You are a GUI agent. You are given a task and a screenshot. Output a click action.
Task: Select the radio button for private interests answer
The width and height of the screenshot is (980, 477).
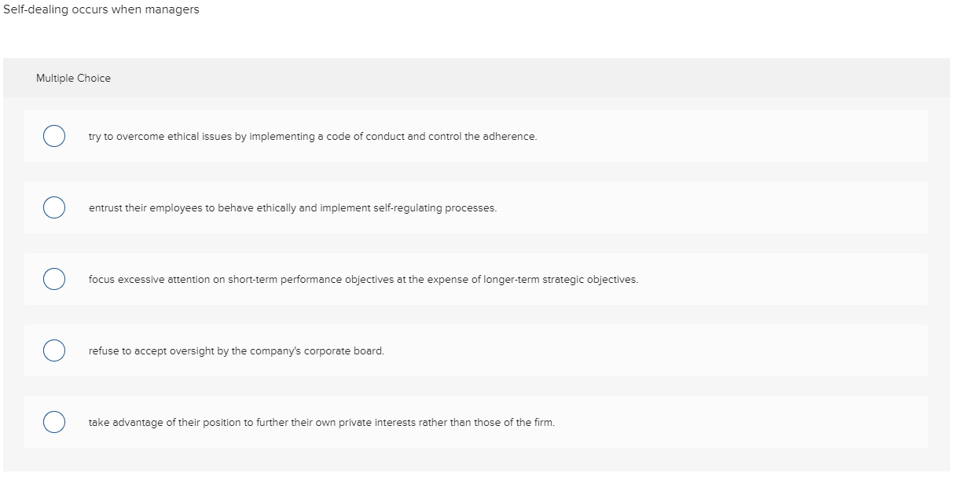tap(53, 422)
